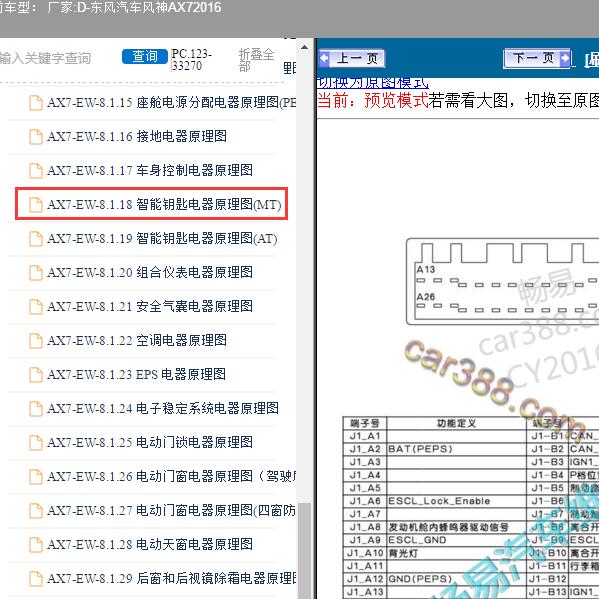Open AX7-EW-8.1.22 空调电器原理图
This screenshot has height=599, width=599.
click(137, 340)
